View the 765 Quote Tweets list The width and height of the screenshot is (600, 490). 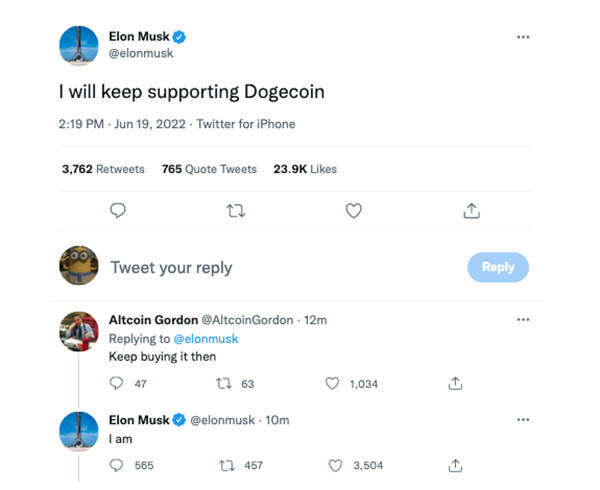click(x=209, y=169)
